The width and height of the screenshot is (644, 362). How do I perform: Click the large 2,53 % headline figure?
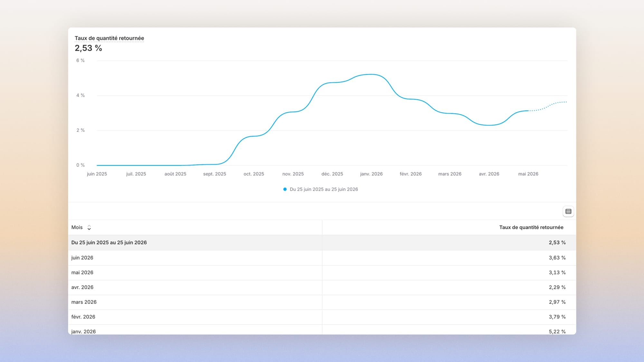[88, 48]
